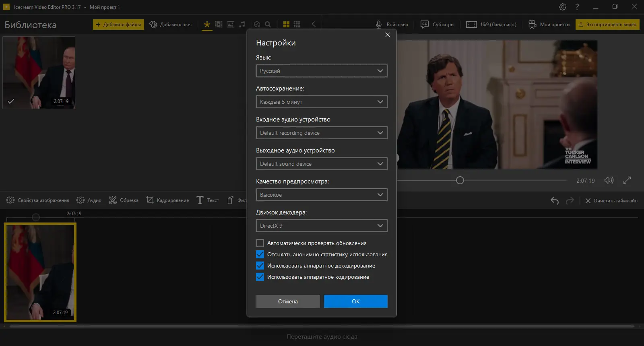Open the Движок декодера DirectX 9 dropdown
Viewport: 644px width, 346px height.
(x=322, y=226)
